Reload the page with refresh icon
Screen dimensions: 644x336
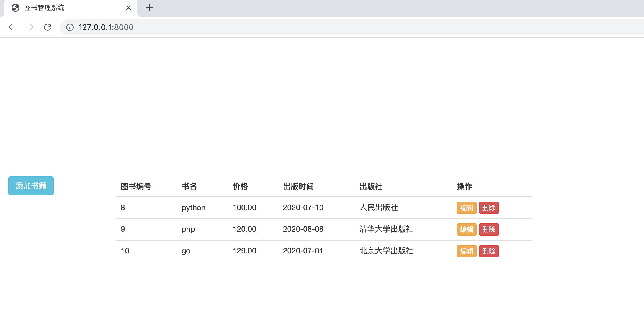(48, 27)
